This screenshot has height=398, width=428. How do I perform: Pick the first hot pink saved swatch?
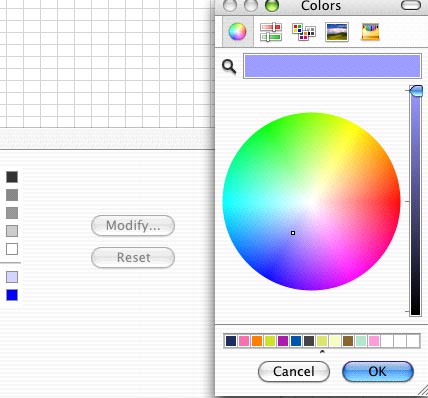tap(244, 341)
